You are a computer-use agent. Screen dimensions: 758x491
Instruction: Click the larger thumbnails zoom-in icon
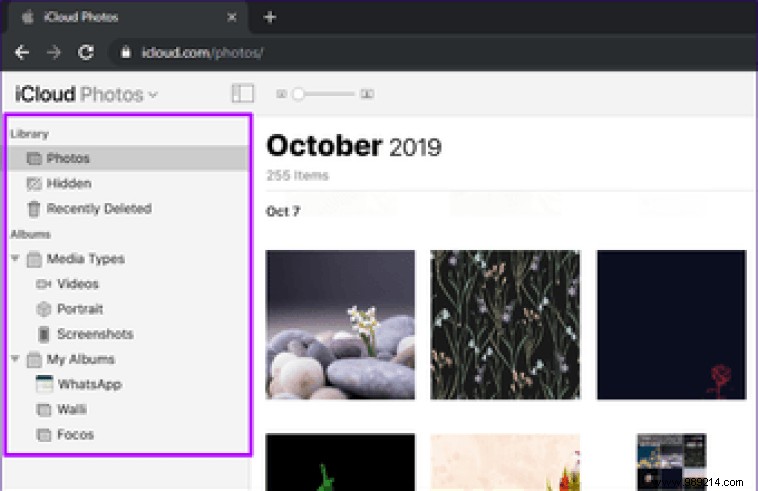point(367,94)
